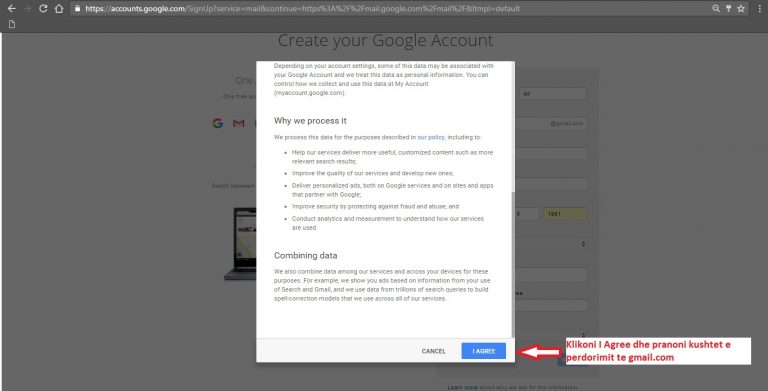Click the Google G logo
Viewport: 768px width, 391px height.
(218, 123)
